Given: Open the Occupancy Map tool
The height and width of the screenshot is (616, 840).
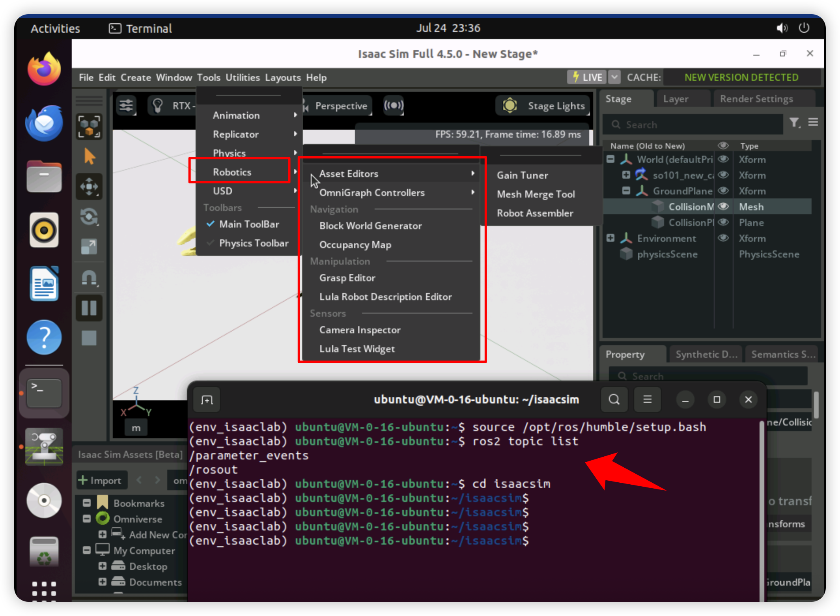Looking at the screenshot, I should (355, 245).
